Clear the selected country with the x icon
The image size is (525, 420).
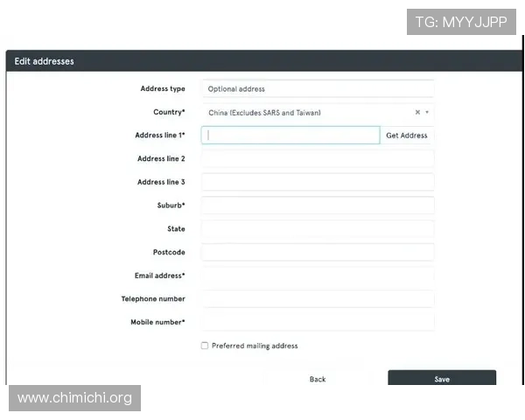coord(417,113)
